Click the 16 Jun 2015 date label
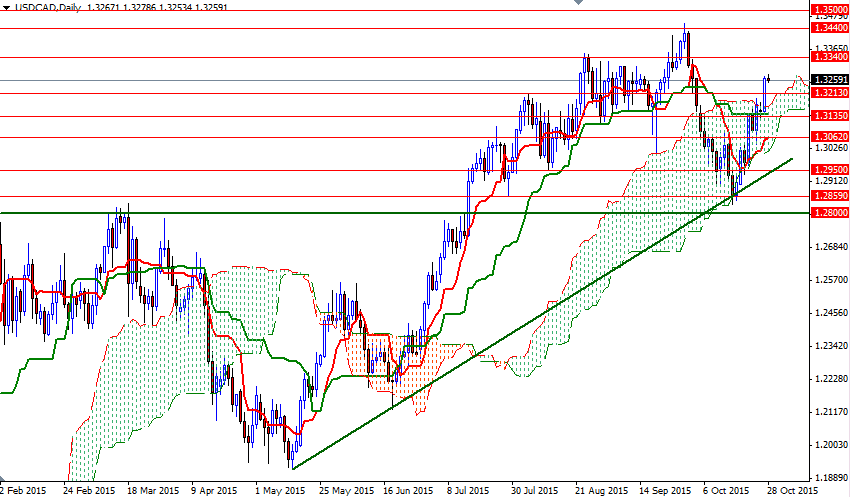850x497 pixels. point(408,490)
